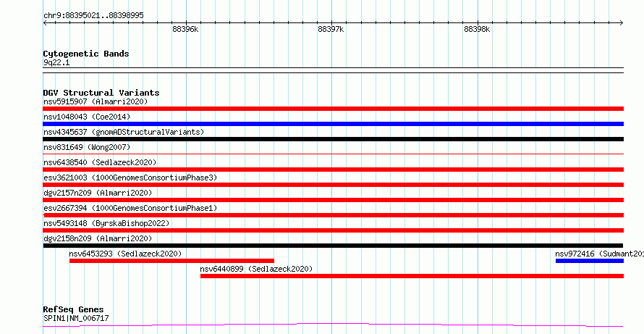Click the 88396k ruler tick label
This screenshot has width=644, height=334.
point(185,29)
